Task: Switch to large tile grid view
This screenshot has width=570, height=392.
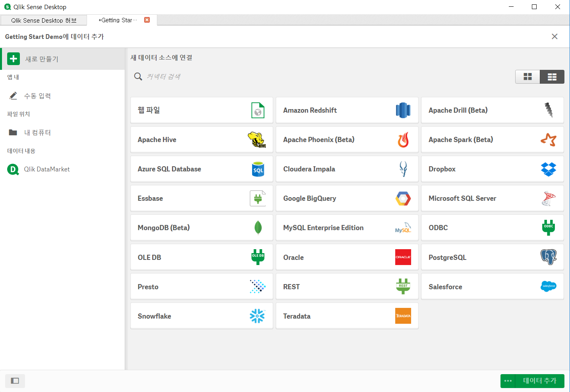Action: (527, 77)
